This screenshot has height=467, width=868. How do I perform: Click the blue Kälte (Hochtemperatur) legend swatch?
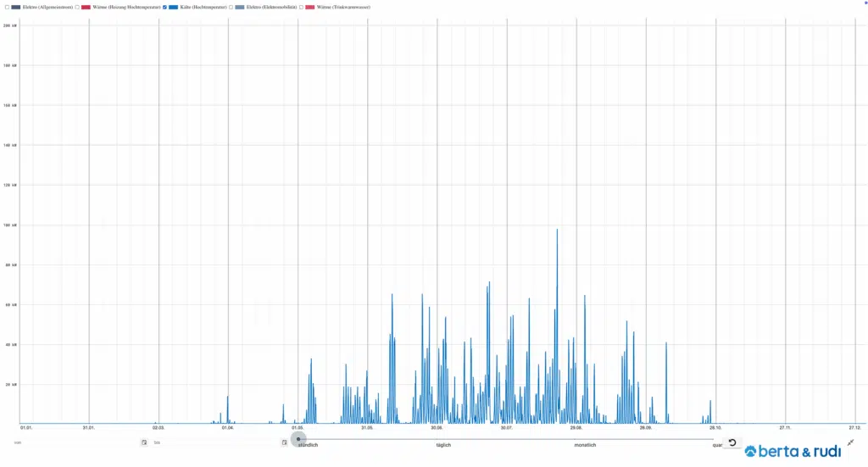click(174, 7)
